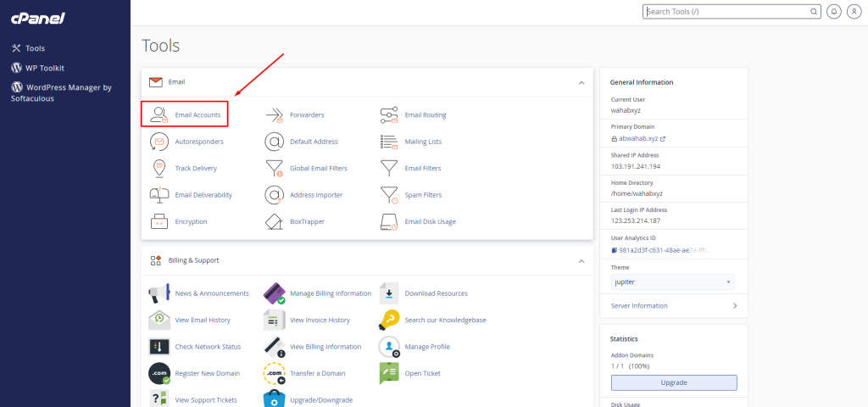Collapse the Email section

click(x=581, y=82)
